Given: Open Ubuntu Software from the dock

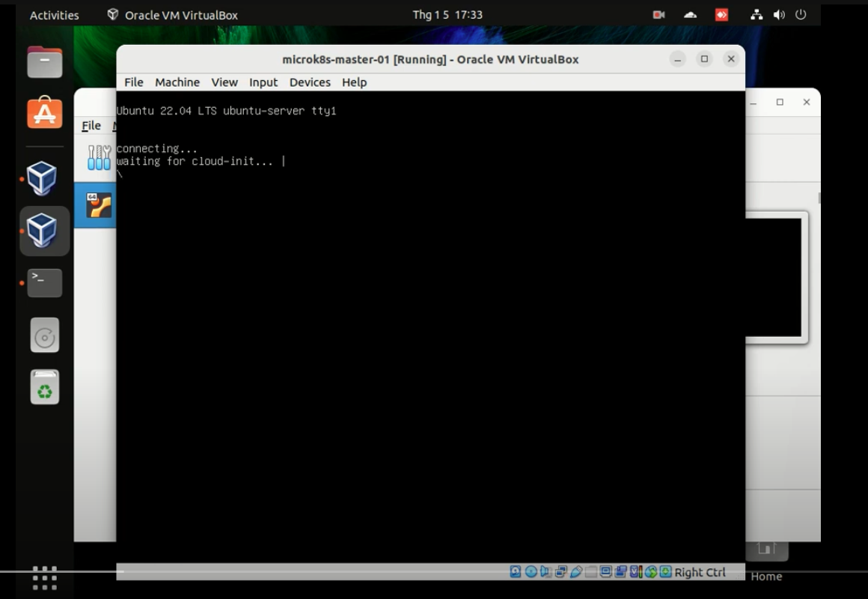Looking at the screenshot, I should click(x=44, y=113).
